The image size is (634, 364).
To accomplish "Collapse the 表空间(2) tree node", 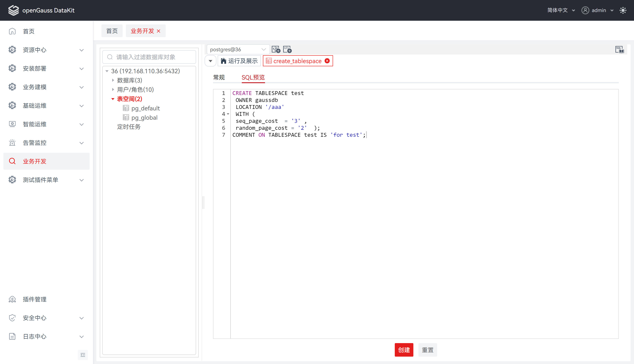I will coord(113,99).
